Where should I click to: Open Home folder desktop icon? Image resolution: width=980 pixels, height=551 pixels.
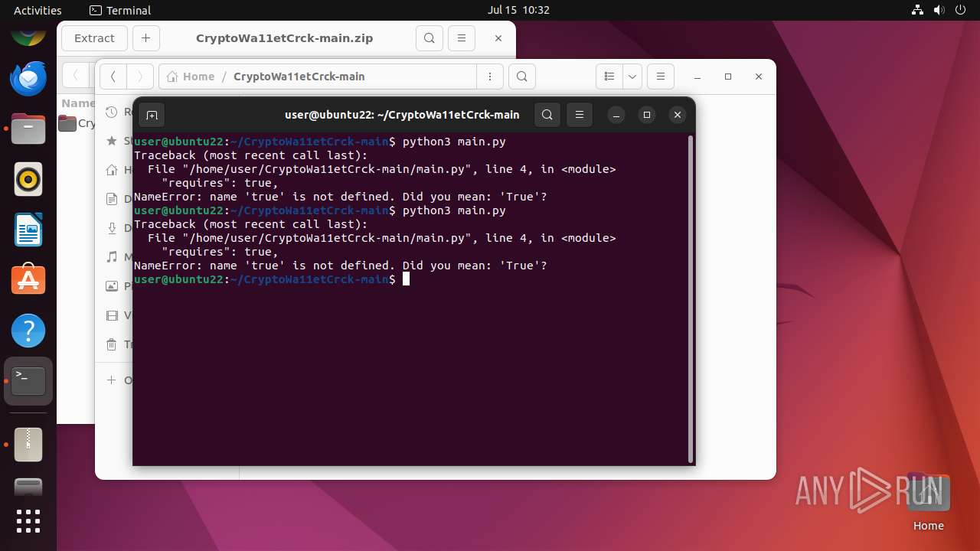pos(928,502)
